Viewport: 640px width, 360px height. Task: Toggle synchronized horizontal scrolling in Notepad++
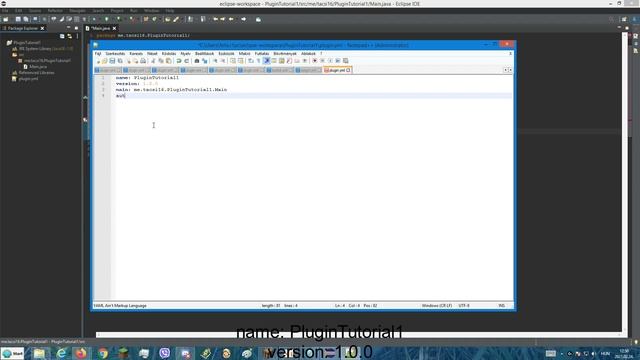tap(240, 61)
